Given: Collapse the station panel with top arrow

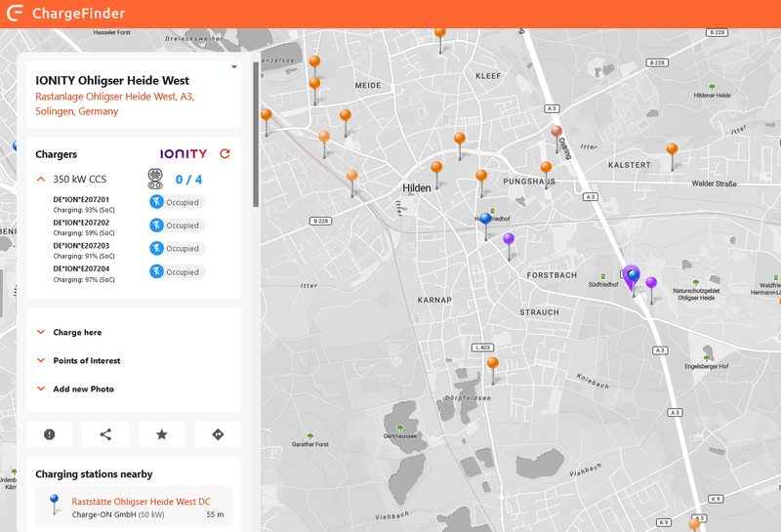Looking at the screenshot, I should [233, 67].
